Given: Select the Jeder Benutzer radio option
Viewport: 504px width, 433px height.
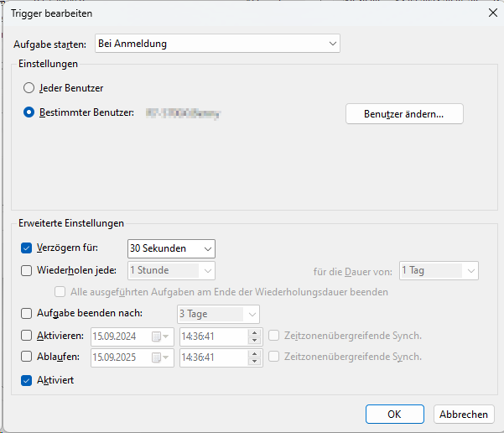Looking at the screenshot, I should tap(29, 87).
